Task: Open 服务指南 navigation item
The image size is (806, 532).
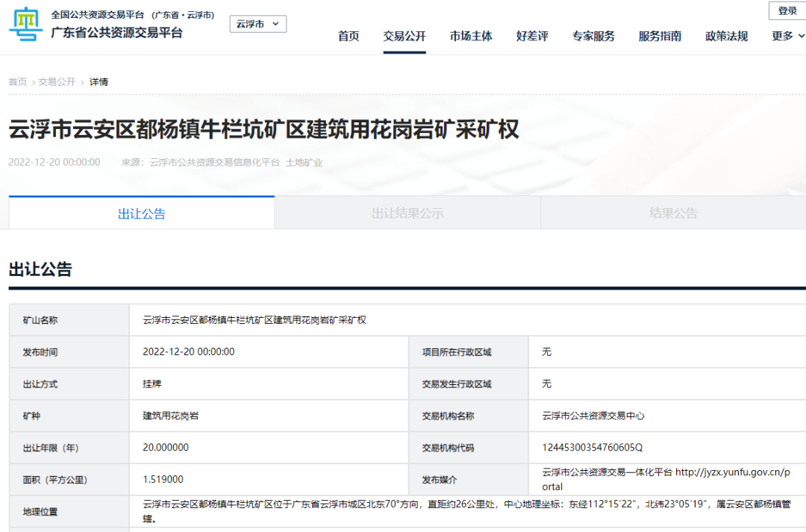Action: 660,36
